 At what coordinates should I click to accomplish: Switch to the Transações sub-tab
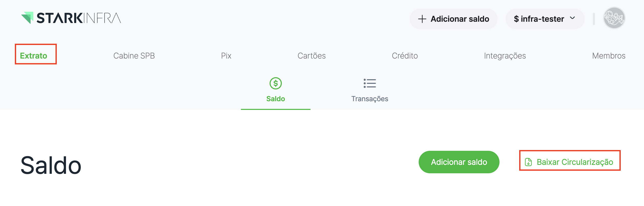click(370, 99)
